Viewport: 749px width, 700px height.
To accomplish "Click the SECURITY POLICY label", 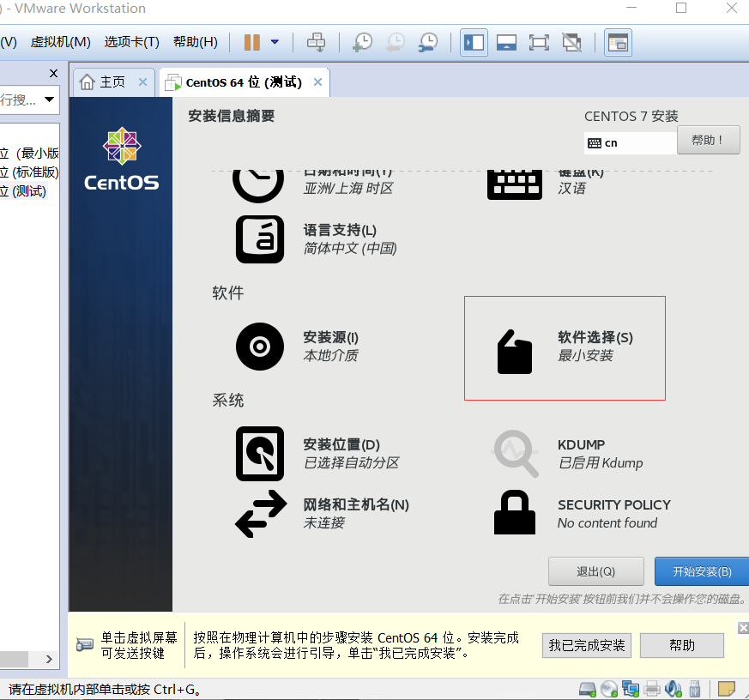I will pyautogui.click(x=614, y=505).
